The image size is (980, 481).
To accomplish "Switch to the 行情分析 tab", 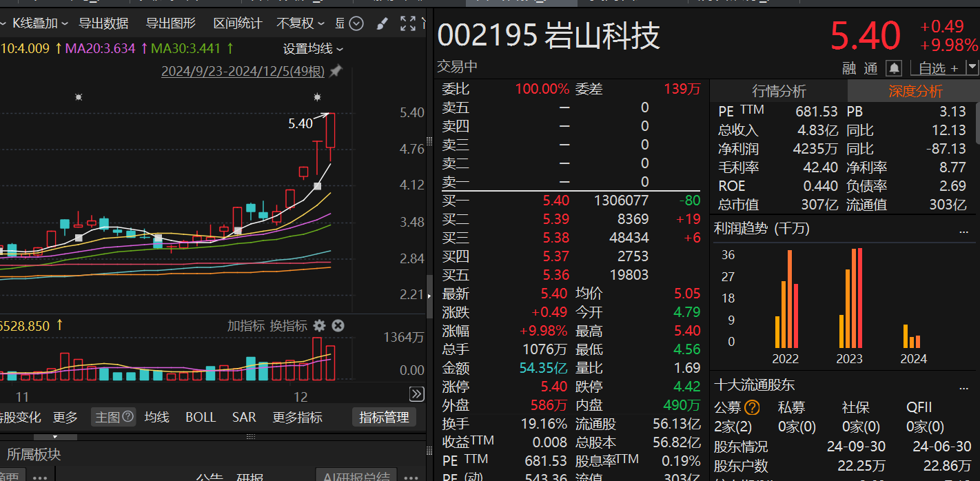I will (779, 92).
